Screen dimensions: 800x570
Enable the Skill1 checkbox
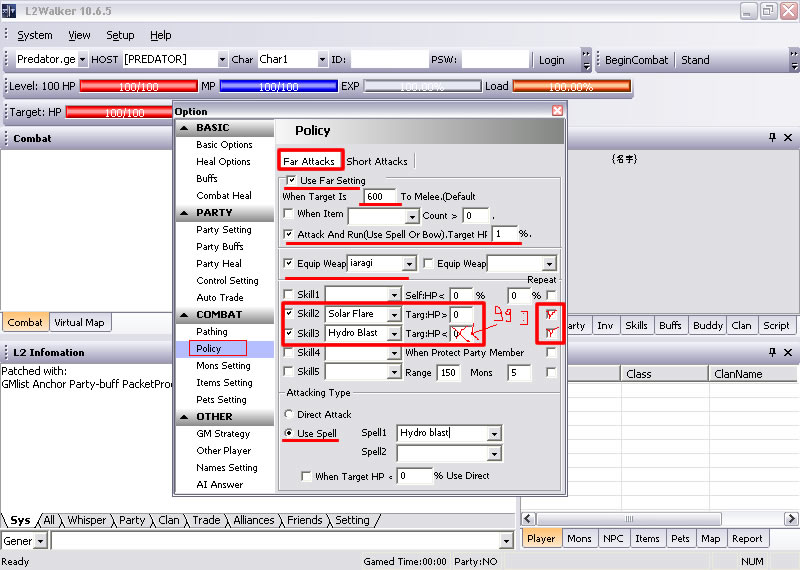(x=288, y=294)
